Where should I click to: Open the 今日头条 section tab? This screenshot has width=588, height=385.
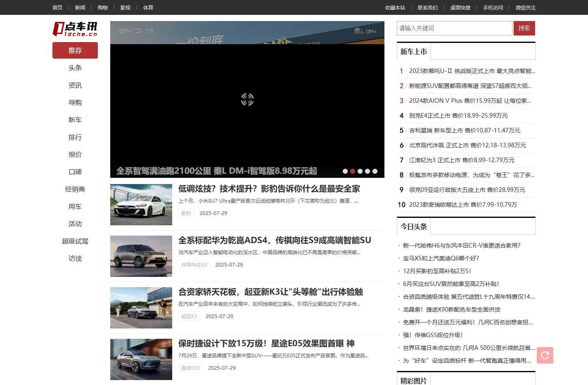(x=414, y=227)
